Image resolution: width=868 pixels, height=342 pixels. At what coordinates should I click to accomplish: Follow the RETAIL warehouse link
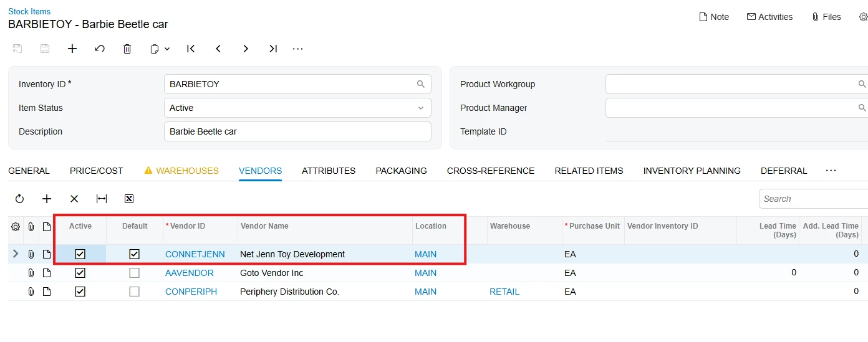point(504,292)
